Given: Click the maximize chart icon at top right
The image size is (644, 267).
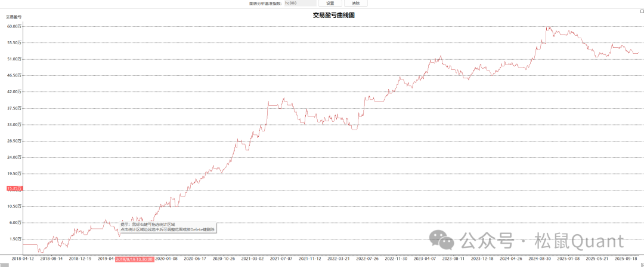Looking at the screenshot, I should point(641,11).
